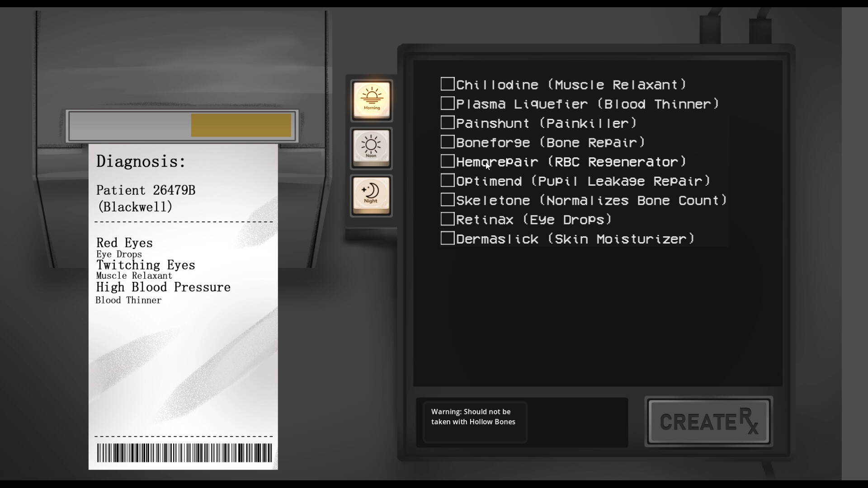Check the Painshunt painkiller option
Viewport: 868px width, 488px height.
coord(448,122)
